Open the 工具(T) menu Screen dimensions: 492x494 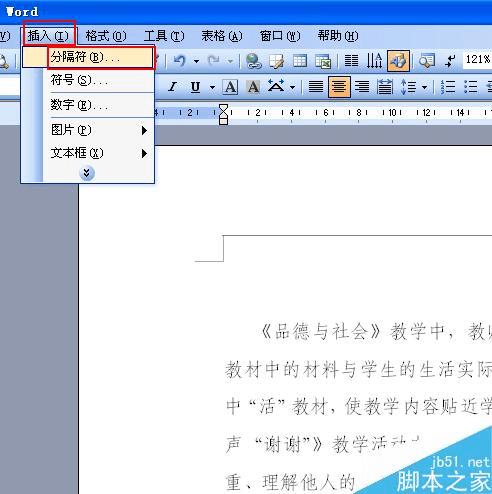coord(164,36)
